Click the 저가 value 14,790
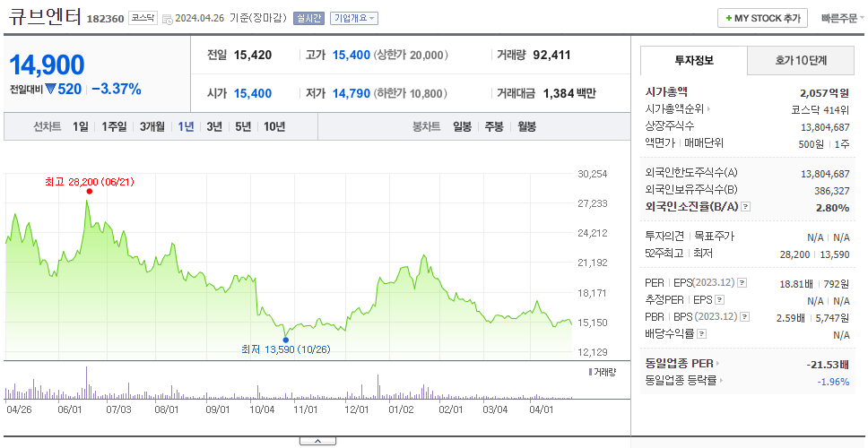The image size is (868, 448). click(x=351, y=93)
